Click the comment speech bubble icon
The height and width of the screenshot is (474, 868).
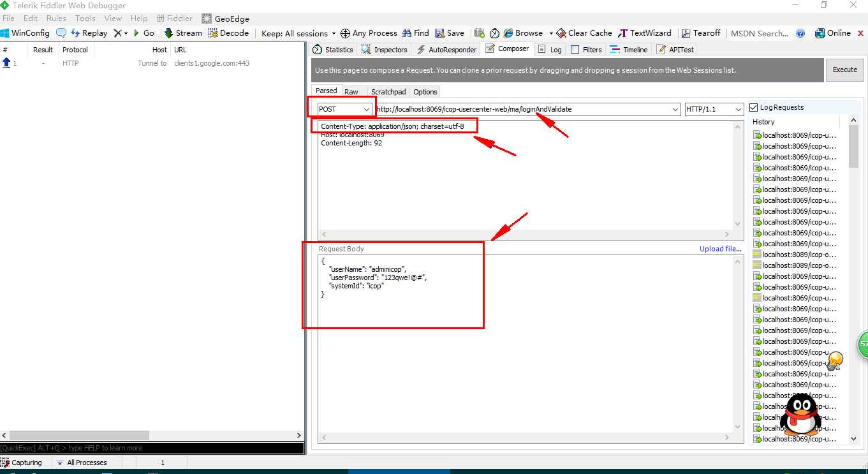pos(61,33)
